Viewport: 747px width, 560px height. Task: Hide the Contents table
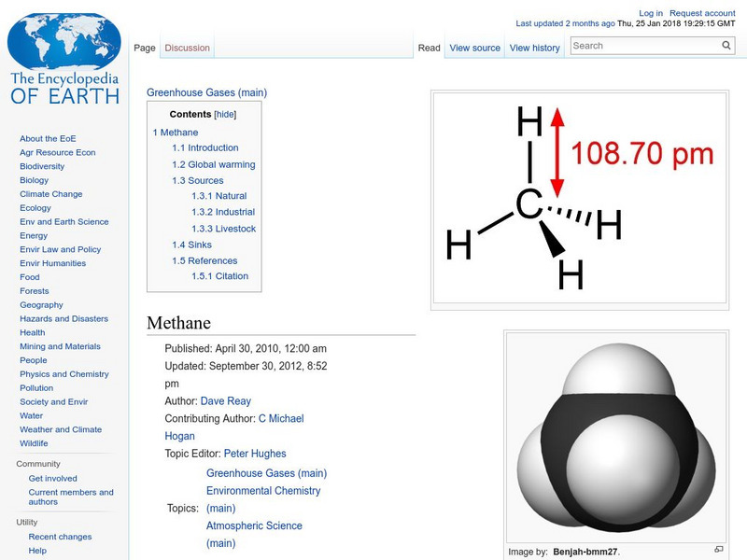click(x=225, y=115)
